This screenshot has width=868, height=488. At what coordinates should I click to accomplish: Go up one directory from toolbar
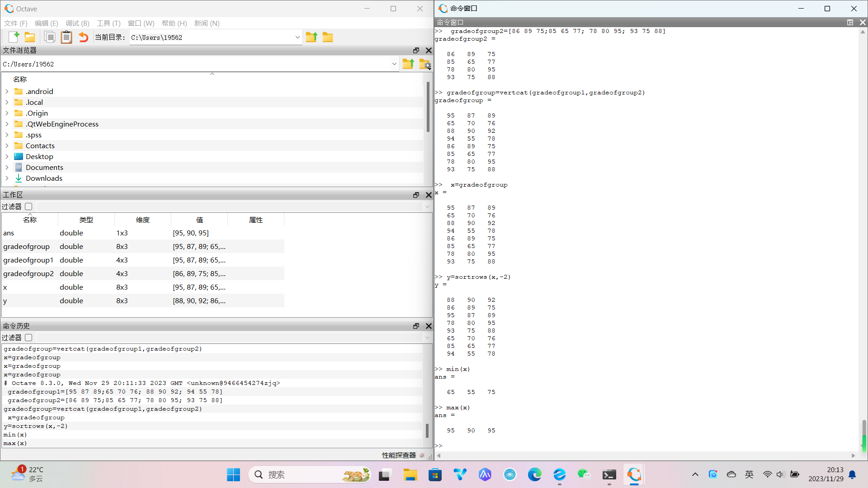point(311,37)
